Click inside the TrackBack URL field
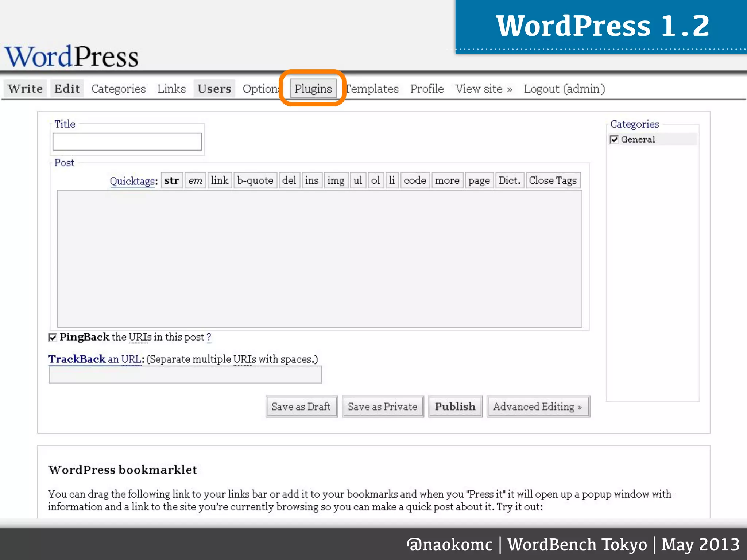Screen dimensions: 747x560 (185, 375)
